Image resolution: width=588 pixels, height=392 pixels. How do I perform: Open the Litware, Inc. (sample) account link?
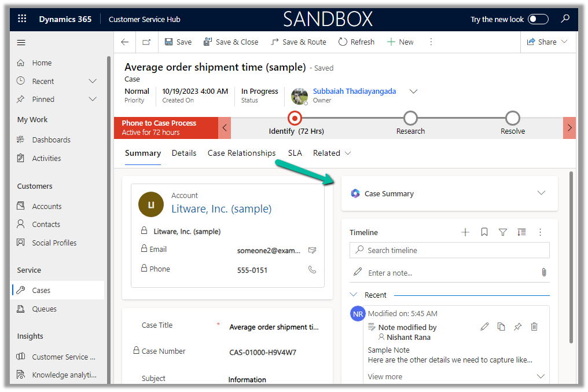click(x=221, y=208)
